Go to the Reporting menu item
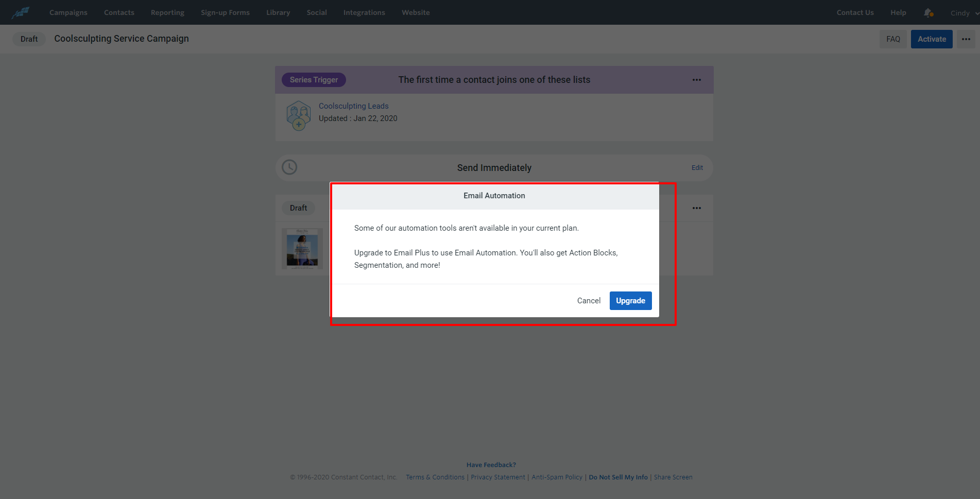980x499 pixels. point(167,12)
